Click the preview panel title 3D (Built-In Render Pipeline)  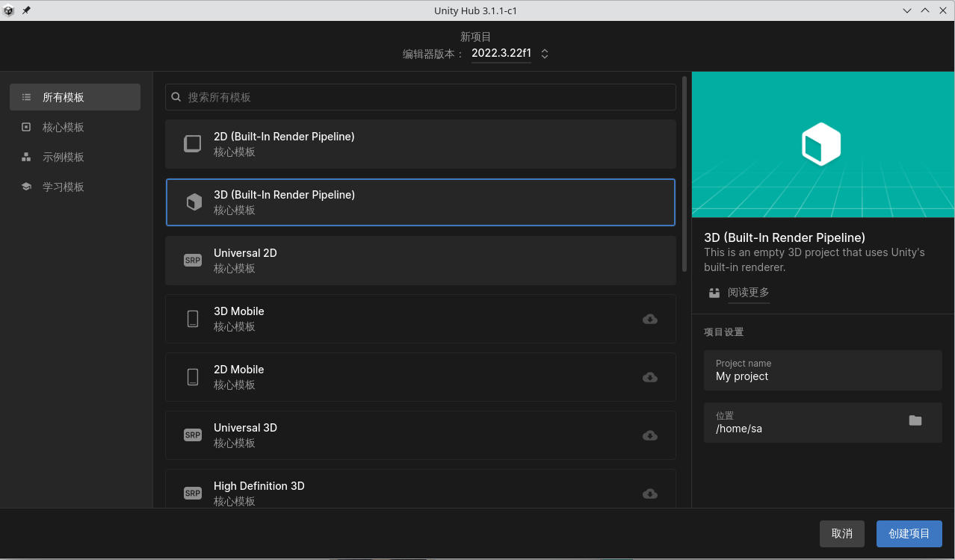(x=785, y=237)
